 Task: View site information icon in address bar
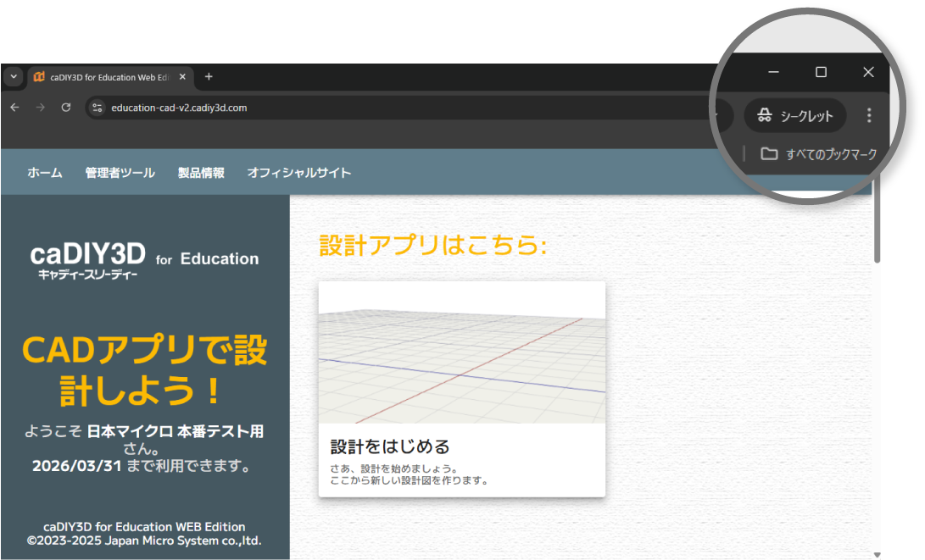point(98,108)
